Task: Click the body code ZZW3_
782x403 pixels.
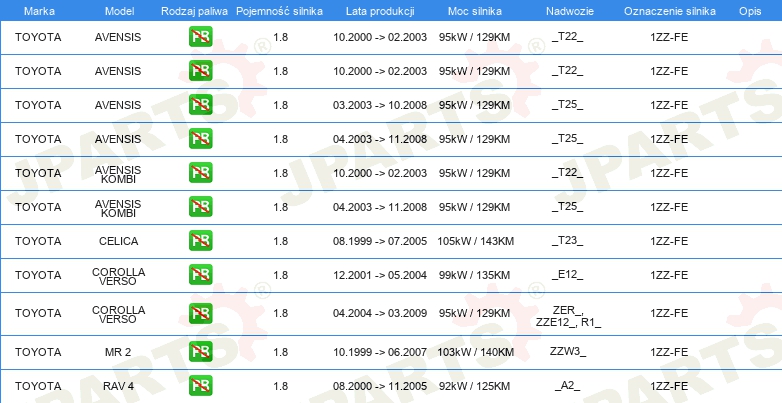Action: coord(568,351)
